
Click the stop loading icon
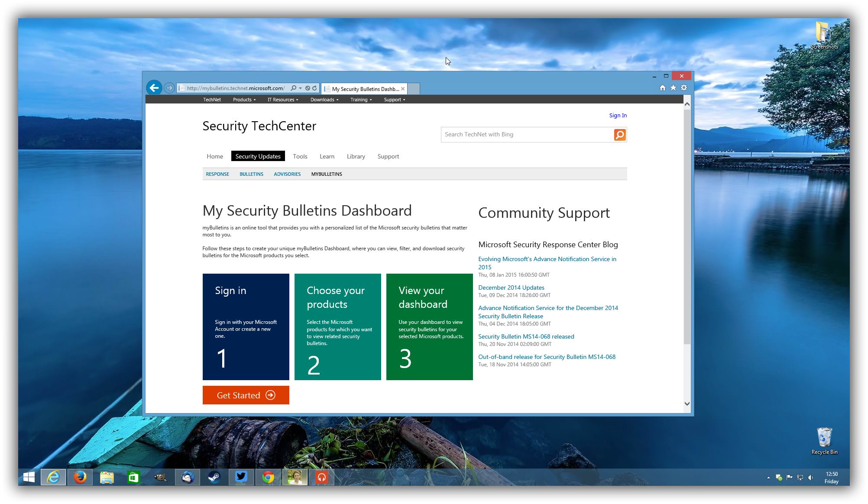[x=308, y=88]
